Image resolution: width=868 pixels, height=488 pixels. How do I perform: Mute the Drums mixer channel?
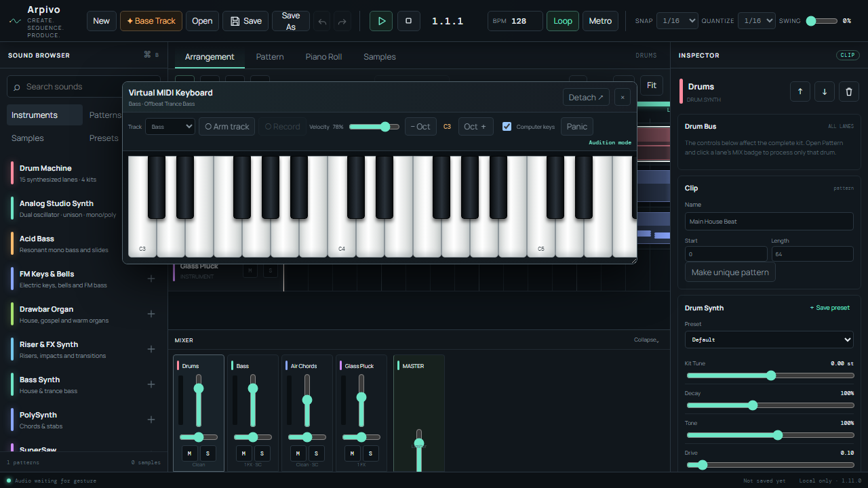[190, 453]
